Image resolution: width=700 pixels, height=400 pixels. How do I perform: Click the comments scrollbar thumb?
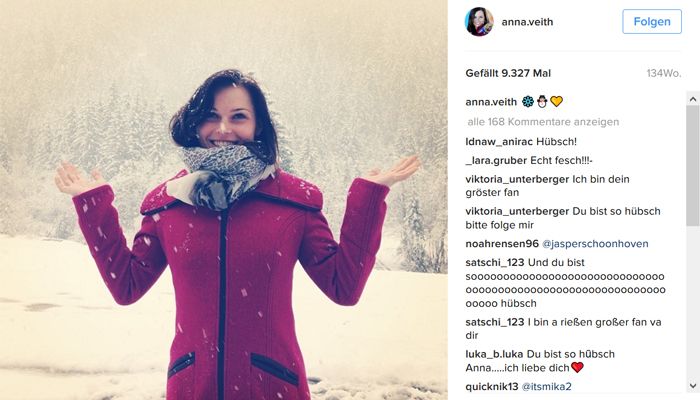[693, 167]
